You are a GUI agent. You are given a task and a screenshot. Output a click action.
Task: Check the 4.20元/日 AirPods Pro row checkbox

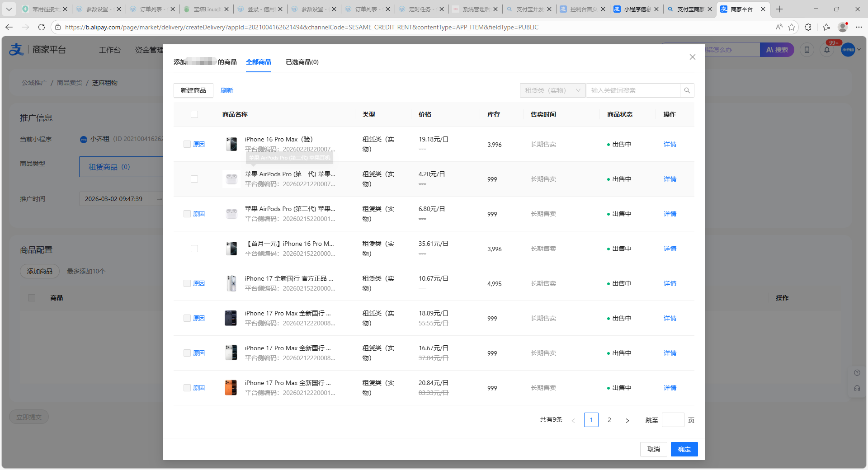pyautogui.click(x=194, y=179)
